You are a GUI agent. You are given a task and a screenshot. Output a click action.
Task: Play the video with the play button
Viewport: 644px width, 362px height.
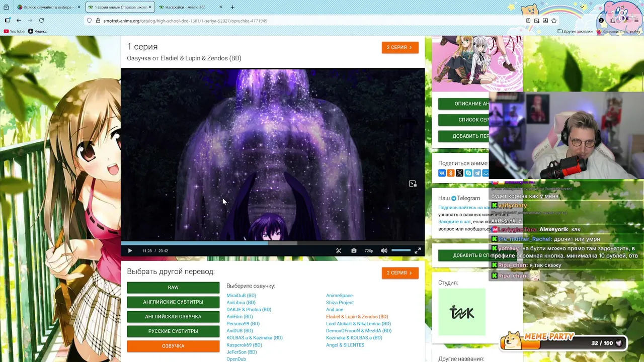(130, 250)
